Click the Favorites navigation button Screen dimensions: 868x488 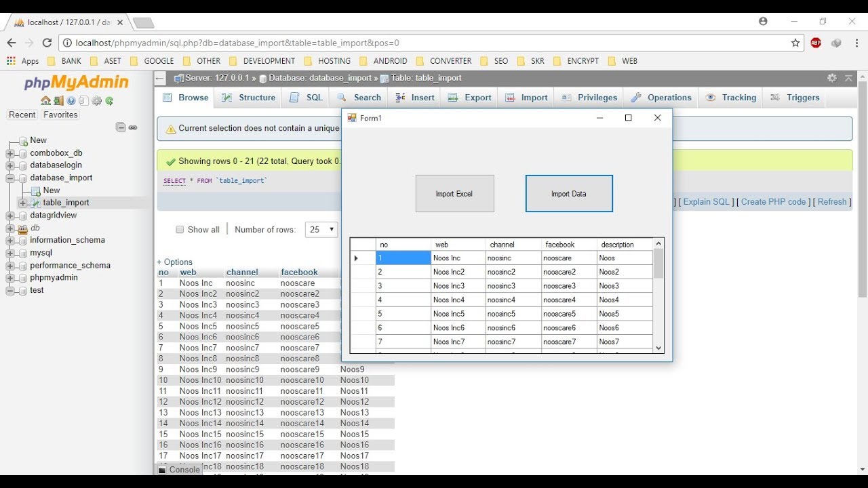[60, 115]
